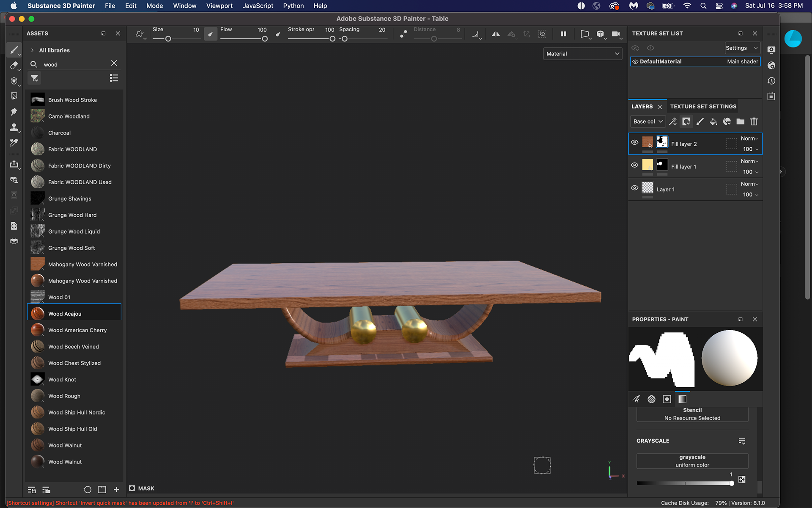Viewport: 812px width, 508px height.
Task: Open the Base col channel dropdown
Action: tap(647, 121)
